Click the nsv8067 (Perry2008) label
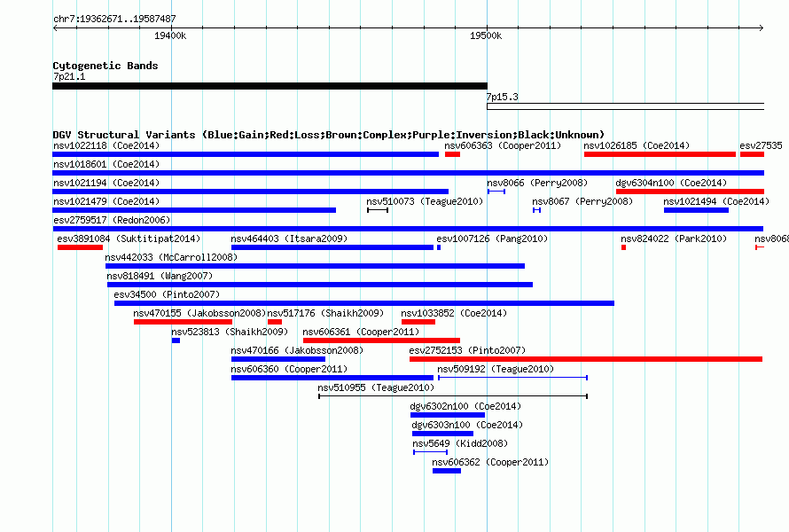The image size is (789, 532). click(582, 201)
